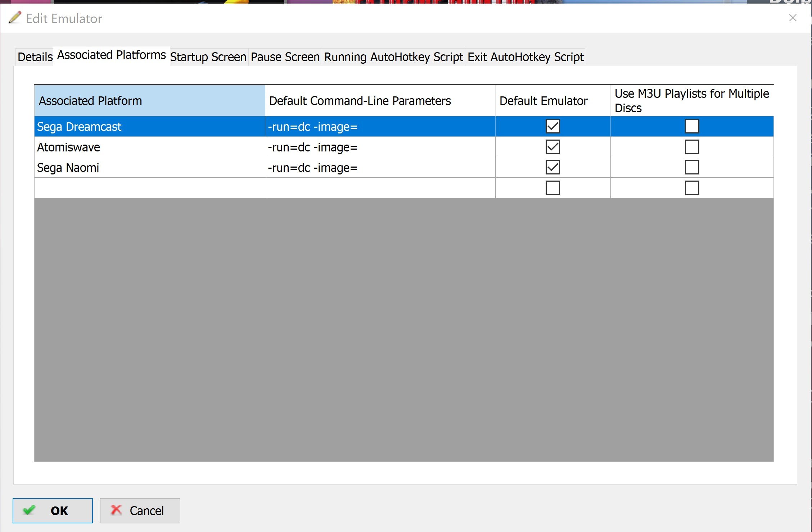Click Default Command-Line Parameters column header
The height and width of the screenshot is (532, 812).
(380, 101)
